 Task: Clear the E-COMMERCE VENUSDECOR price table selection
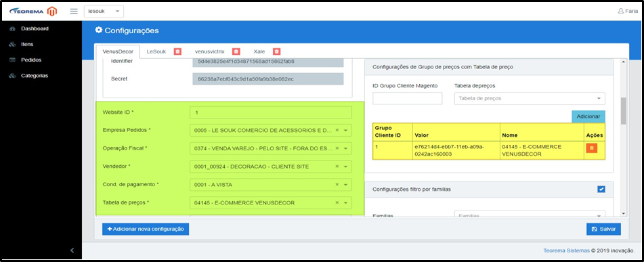pyautogui.click(x=337, y=203)
